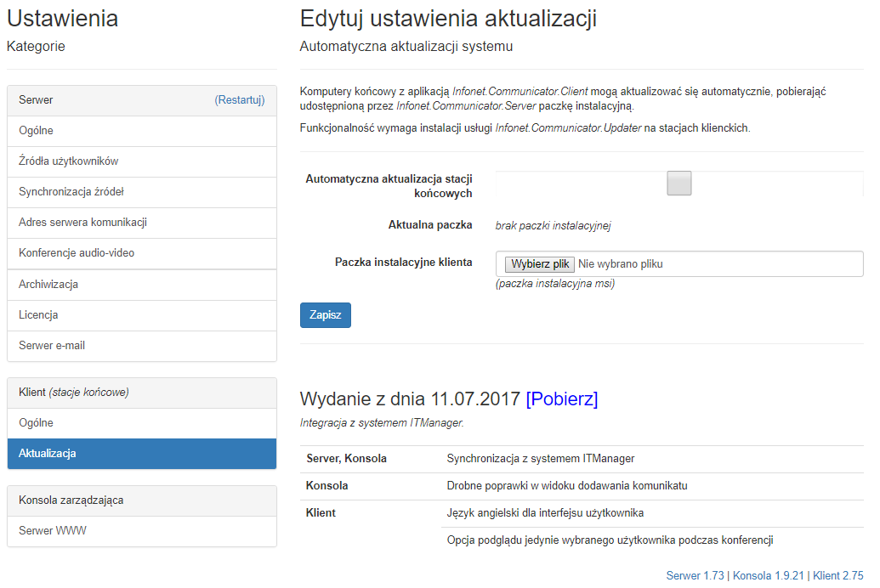Click the Pobierz release download link
This screenshot has height=588, width=880.
(561, 399)
